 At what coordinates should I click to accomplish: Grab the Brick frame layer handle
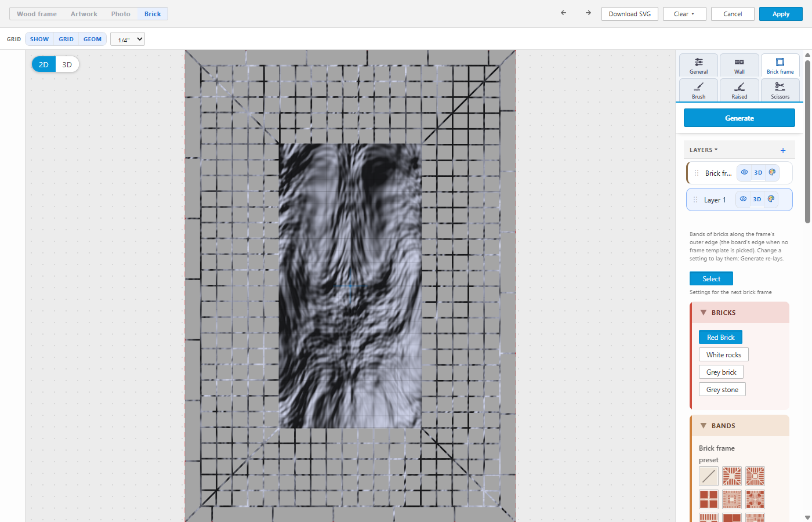coord(697,173)
